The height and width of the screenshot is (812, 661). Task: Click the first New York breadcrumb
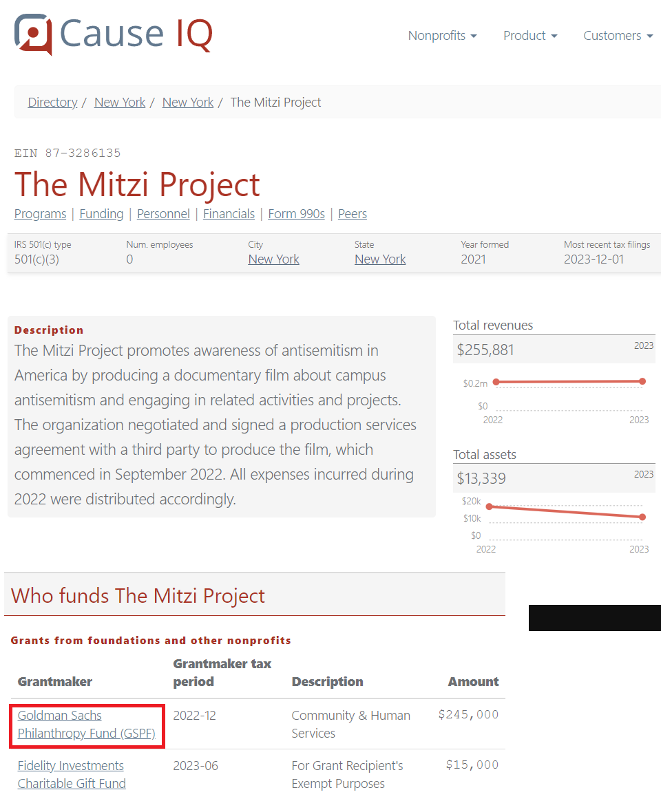120,103
